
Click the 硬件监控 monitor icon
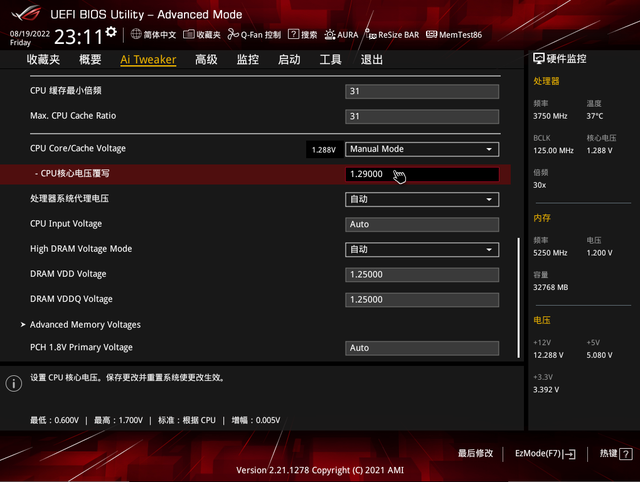tap(538, 59)
